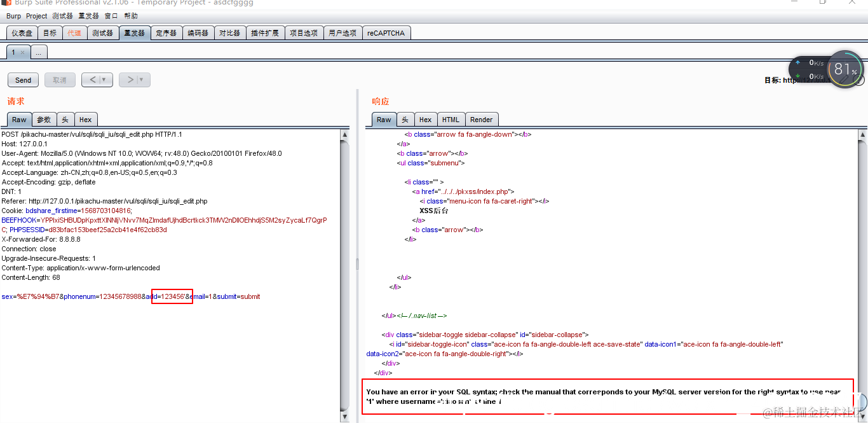Select the 重发器 (repeater) main tab
Image resolution: width=868 pixels, height=423 pixels.
pos(135,33)
